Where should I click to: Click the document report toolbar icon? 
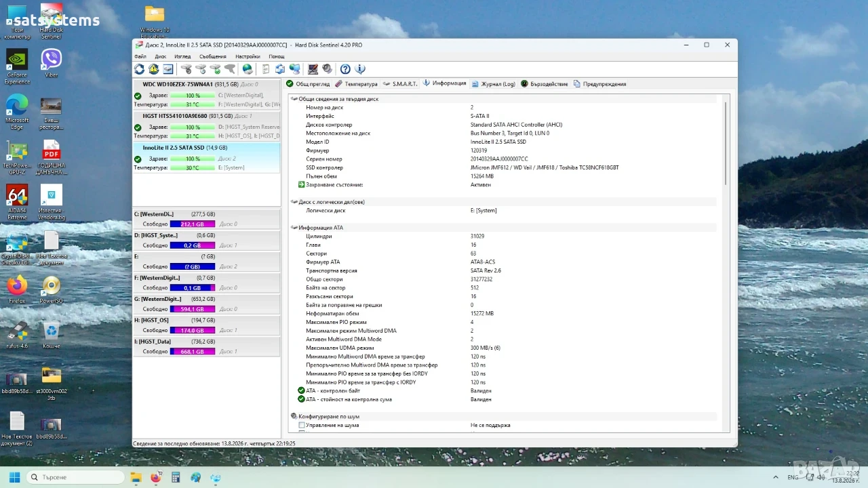tap(265, 69)
